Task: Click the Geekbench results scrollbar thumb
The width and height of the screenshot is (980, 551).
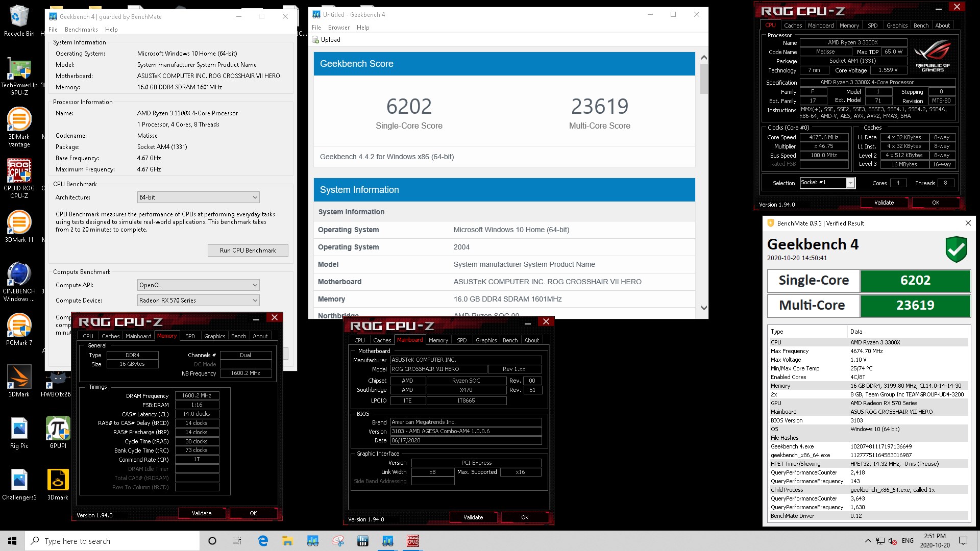Action: click(x=704, y=79)
